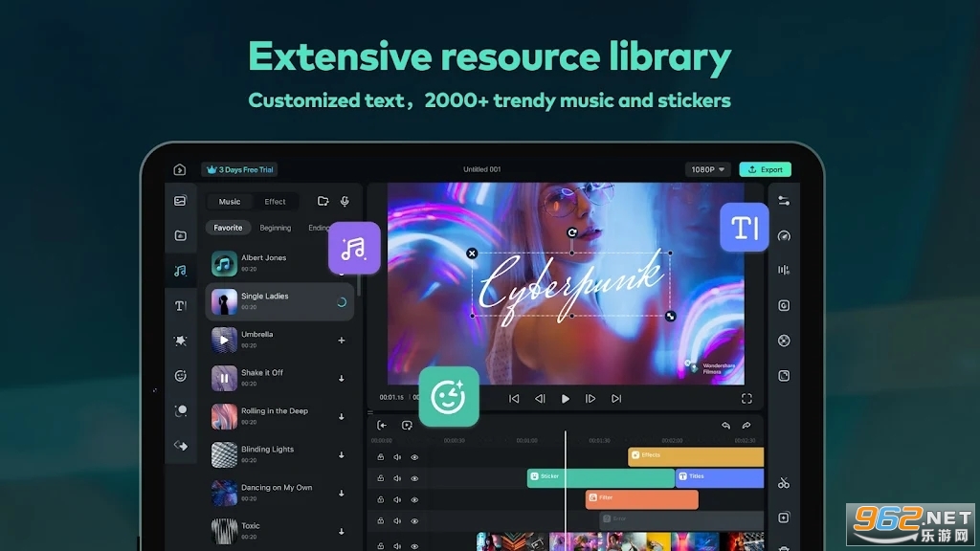
Task: Add the Umbrella track with plus icon
Action: (x=342, y=341)
